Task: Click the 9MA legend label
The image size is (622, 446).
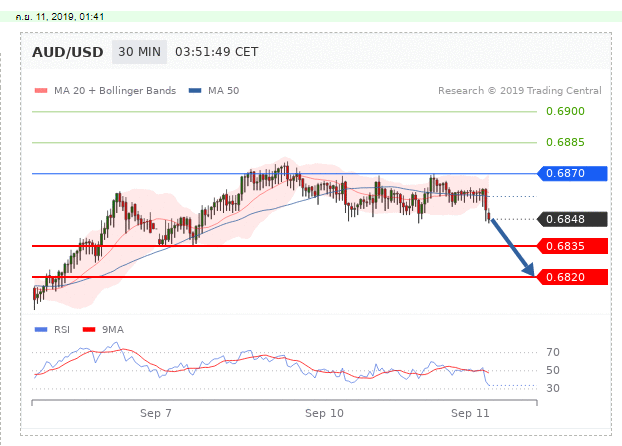Action: [113, 329]
